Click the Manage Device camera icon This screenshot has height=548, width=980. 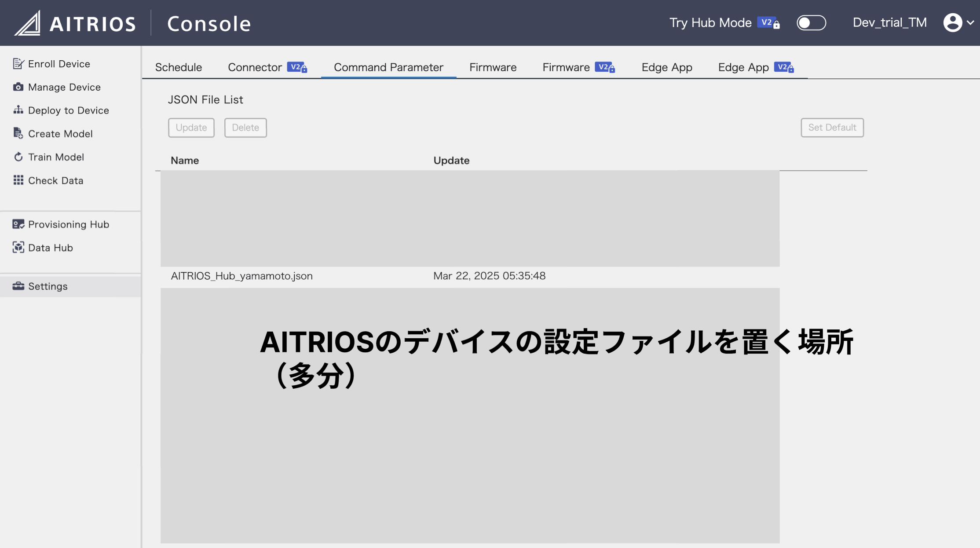tap(18, 87)
